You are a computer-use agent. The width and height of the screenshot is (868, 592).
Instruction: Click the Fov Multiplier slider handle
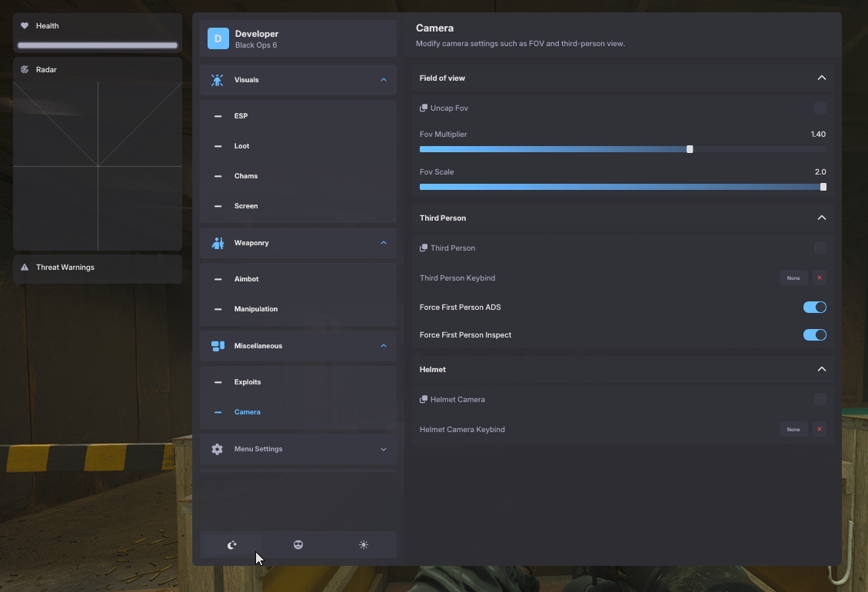coord(690,149)
